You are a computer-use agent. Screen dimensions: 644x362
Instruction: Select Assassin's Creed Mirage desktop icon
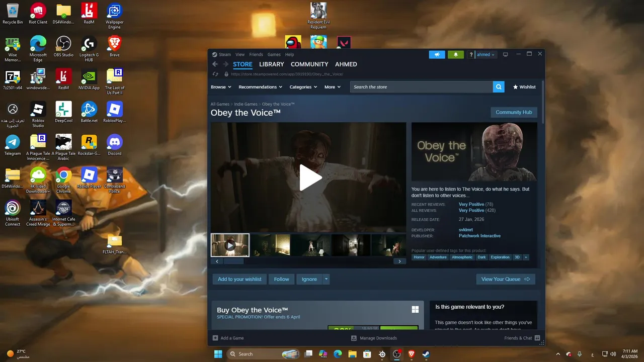(x=38, y=214)
